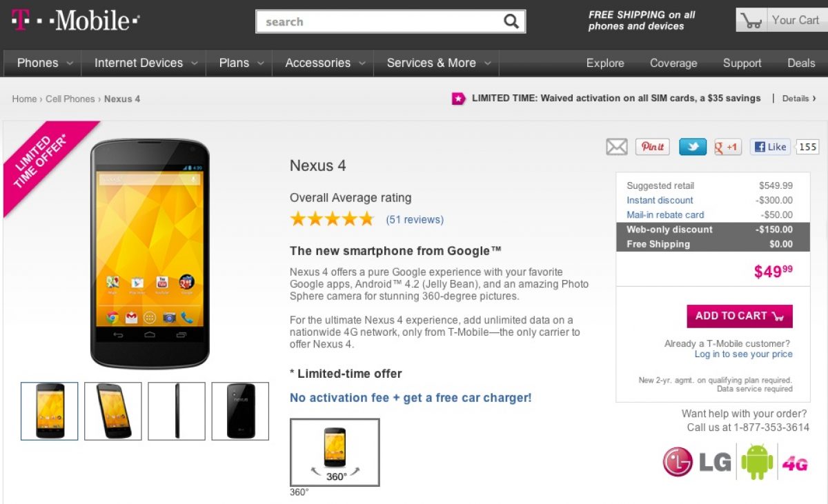This screenshot has height=504, width=828.
Task: Open the 51 reviews link
Action: pos(415,220)
